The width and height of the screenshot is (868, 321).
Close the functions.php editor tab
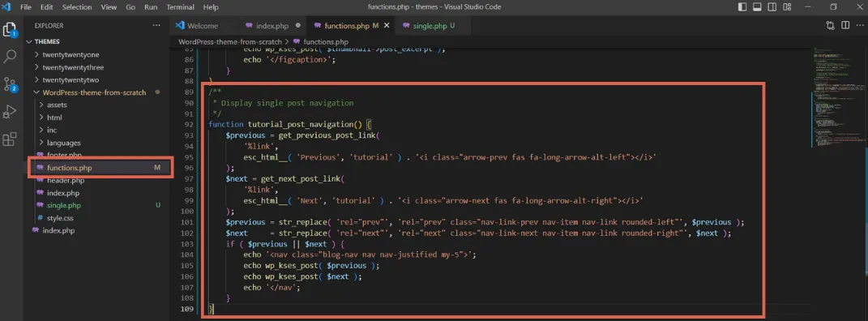point(387,25)
